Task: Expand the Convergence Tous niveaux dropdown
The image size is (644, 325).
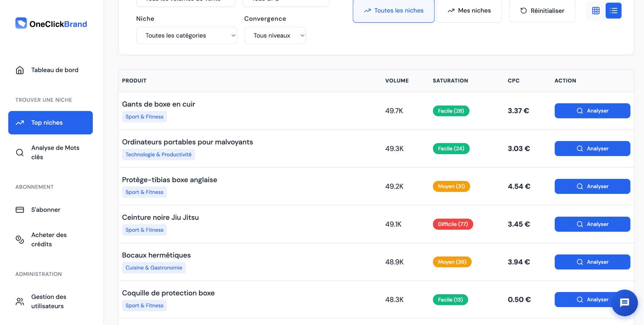Action: tap(275, 35)
